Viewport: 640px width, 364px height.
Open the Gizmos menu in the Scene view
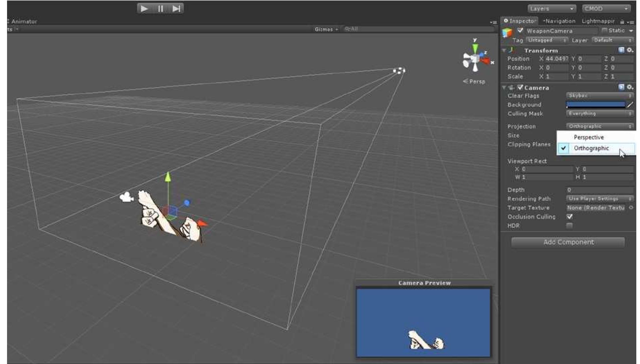click(324, 29)
